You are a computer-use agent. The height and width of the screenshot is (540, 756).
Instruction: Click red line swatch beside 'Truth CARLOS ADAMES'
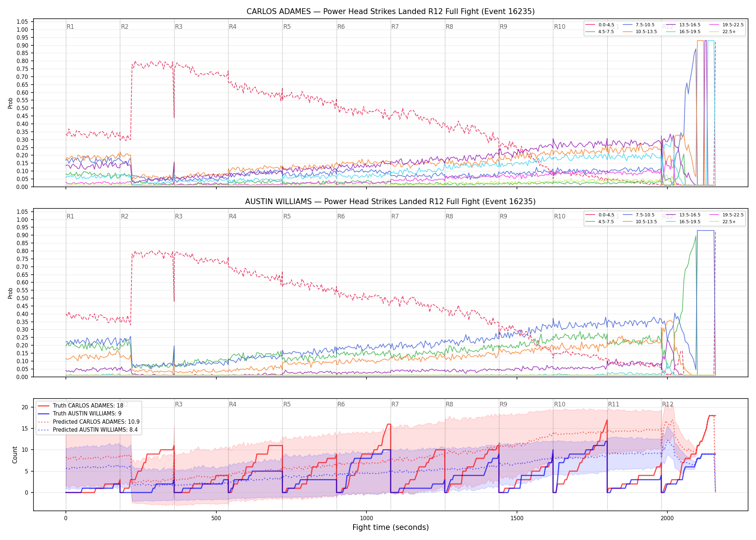[44, 406]
